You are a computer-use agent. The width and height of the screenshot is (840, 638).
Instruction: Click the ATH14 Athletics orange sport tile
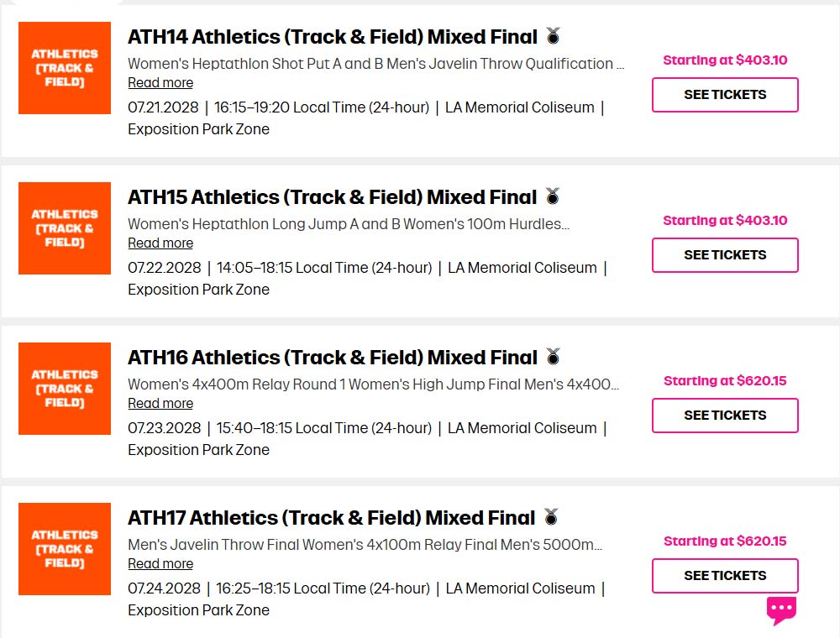[65, 68]
